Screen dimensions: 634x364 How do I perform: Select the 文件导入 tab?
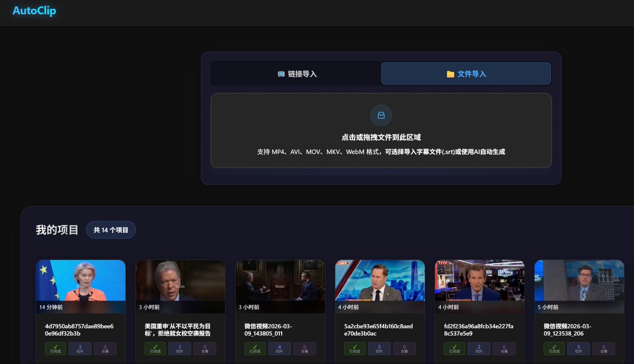(465, 73)
